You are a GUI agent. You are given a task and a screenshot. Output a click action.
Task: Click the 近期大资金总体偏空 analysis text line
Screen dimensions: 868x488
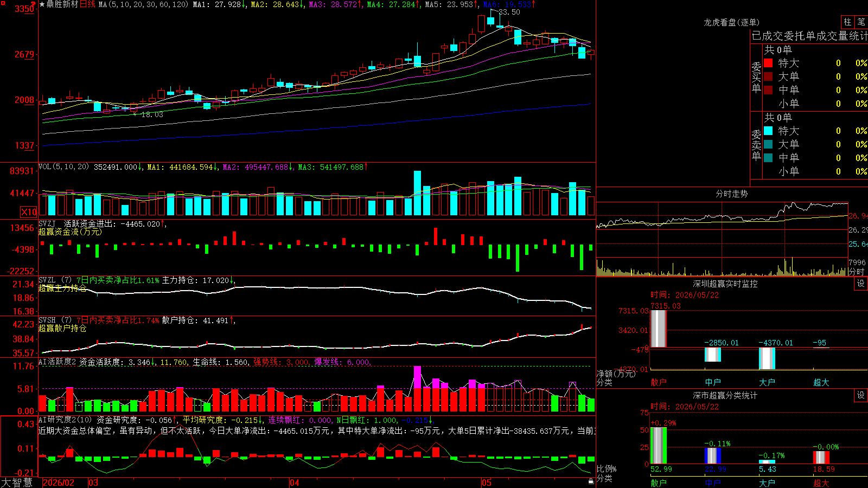(x=317, y=431)
